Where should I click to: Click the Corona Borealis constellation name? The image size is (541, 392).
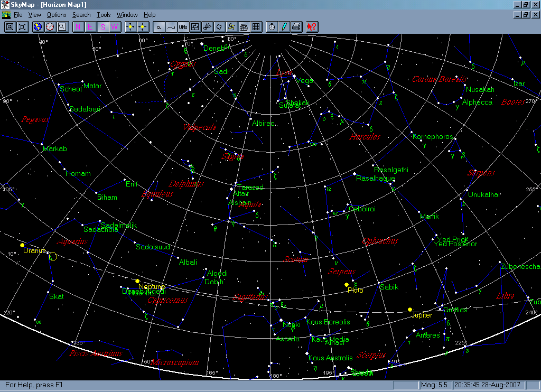(x=440, y=79)
